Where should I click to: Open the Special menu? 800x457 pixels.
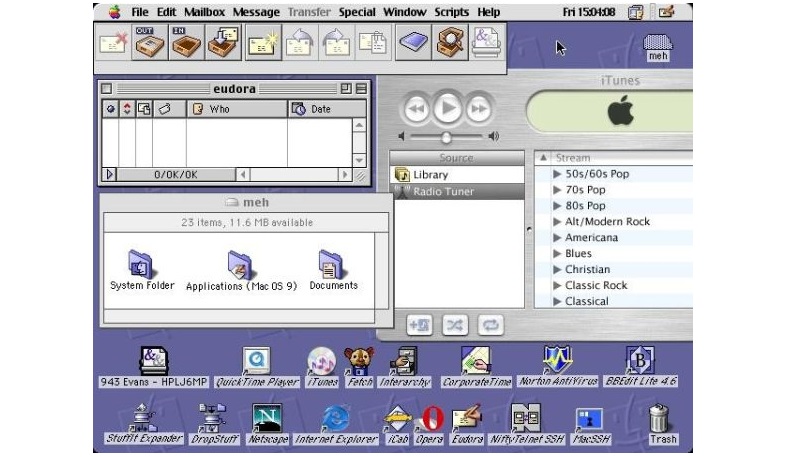tap(356, 12)
